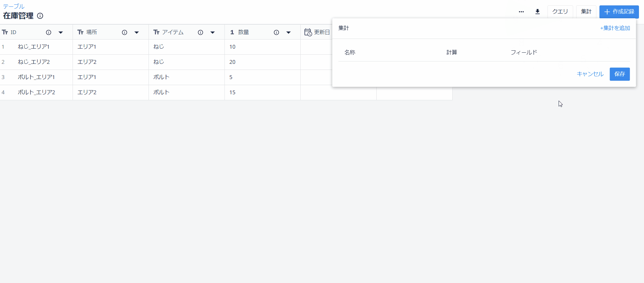Click the ボルト item cell in row 3

pyautogui.click(x=187, y=77)
